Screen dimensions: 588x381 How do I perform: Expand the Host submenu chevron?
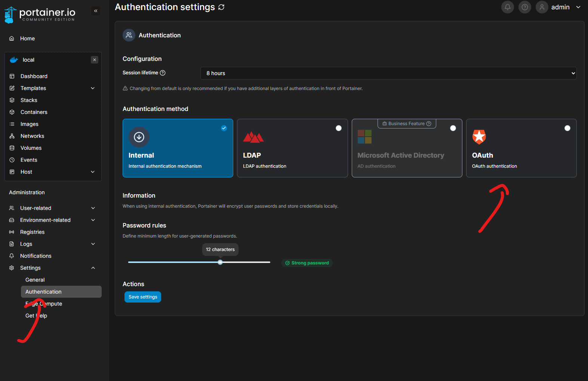click(93, 172)
